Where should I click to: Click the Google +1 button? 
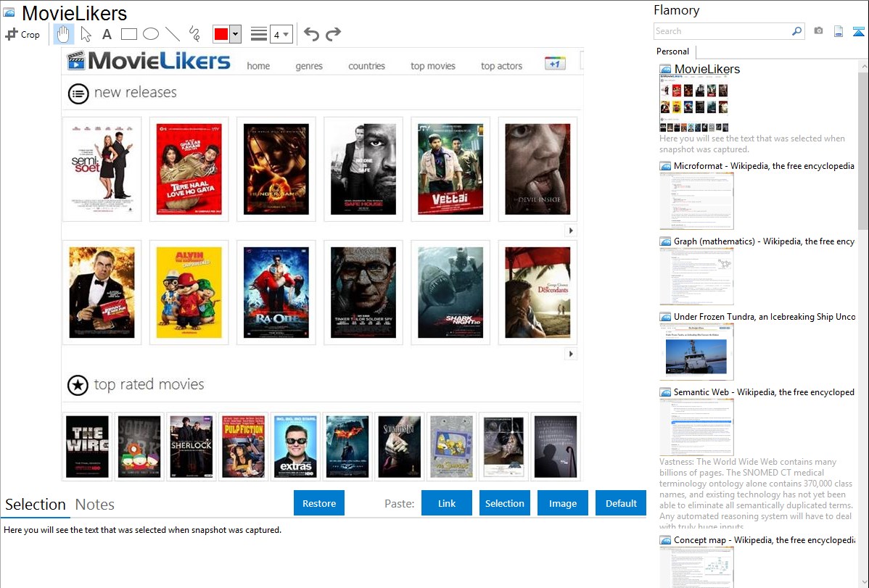pos(555,63)
